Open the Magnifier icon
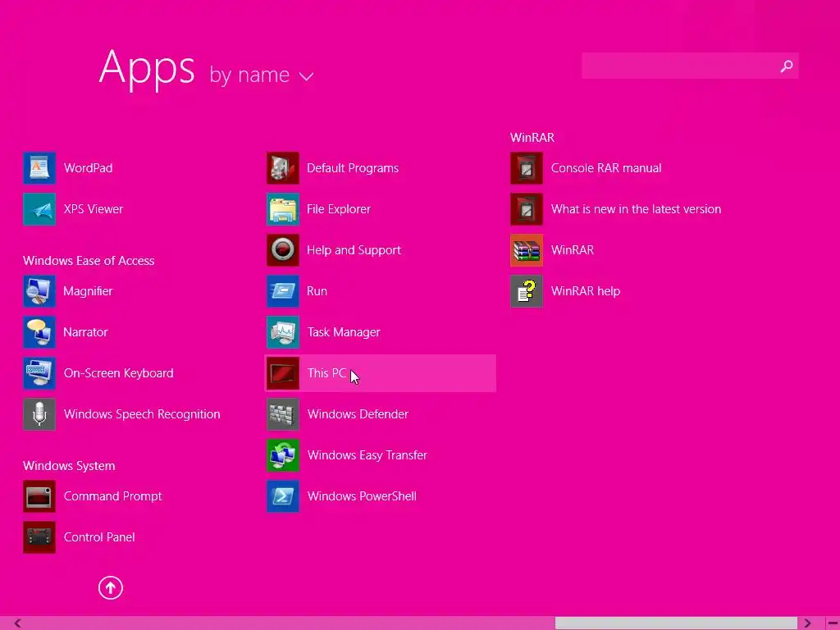840x630 pixels. pos(39,291)
